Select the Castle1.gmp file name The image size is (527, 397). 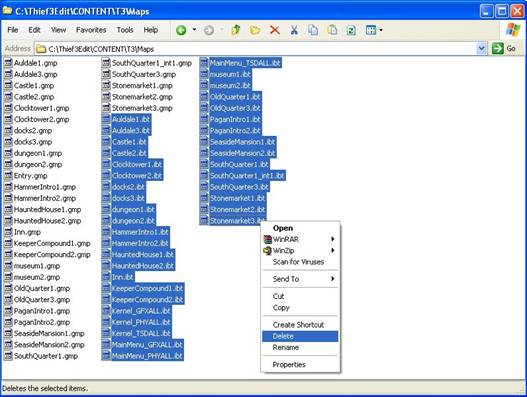pos(34,86)
